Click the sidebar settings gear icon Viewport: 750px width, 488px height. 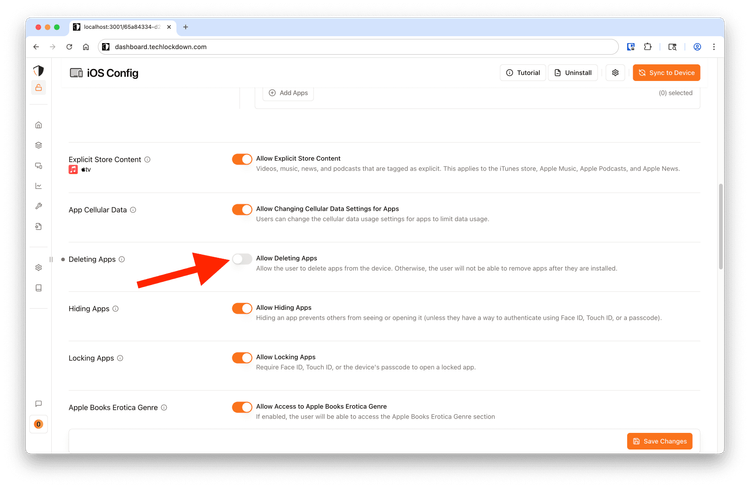[38, 267]
